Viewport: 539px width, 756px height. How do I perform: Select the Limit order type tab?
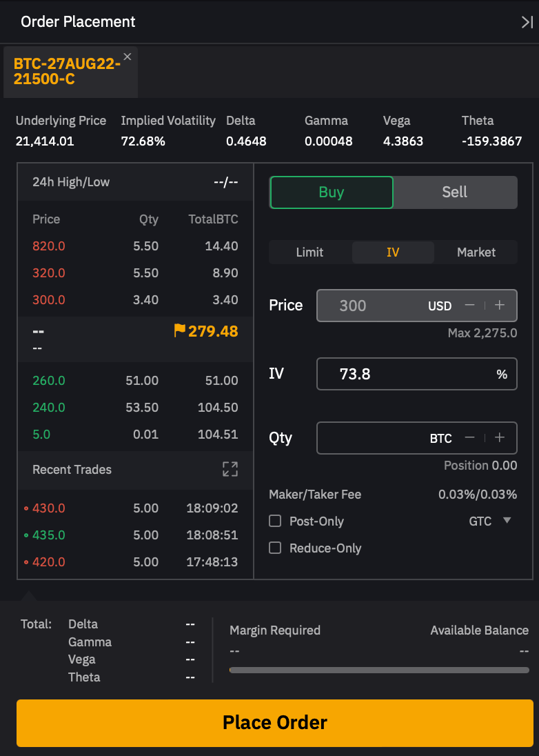[x=309, y=252]
